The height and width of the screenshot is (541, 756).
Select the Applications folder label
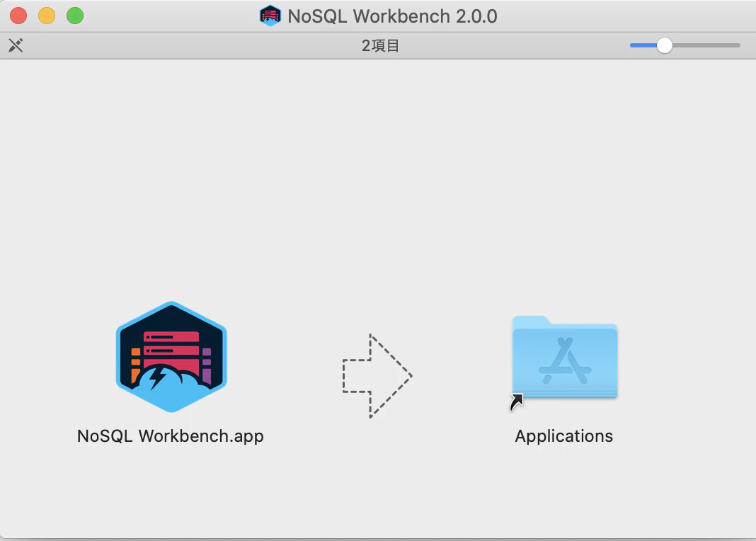tap(563, 436)
